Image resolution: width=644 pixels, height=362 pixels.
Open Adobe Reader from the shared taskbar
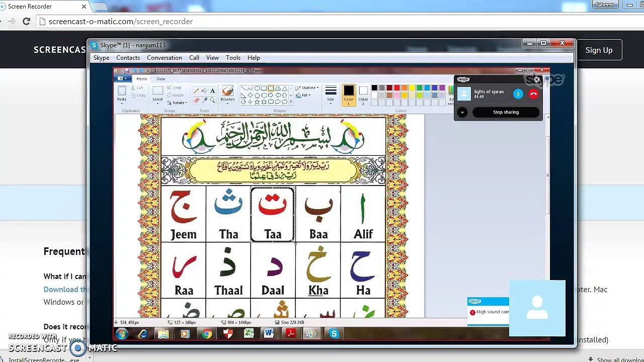(290, 334)
